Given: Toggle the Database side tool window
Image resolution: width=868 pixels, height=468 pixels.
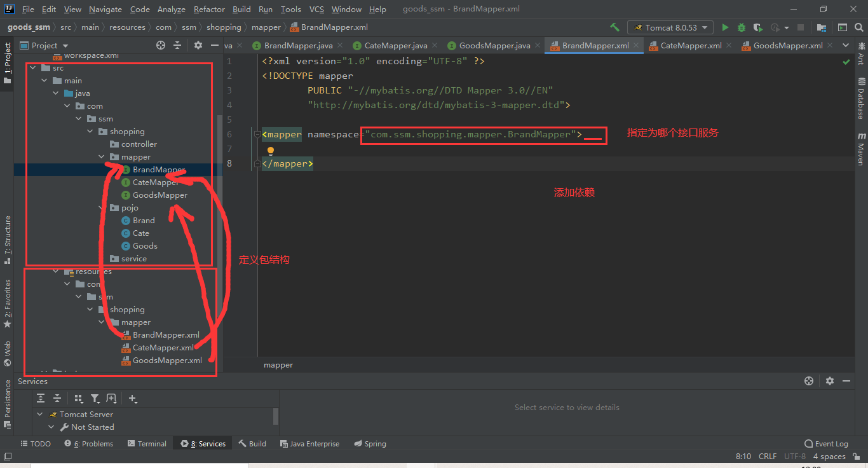Looking at the screenshot, I should point(861,98).
